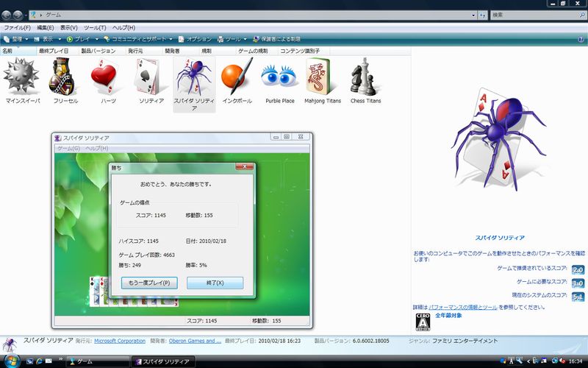Click もう一度プレイ(P) play again button
The image size is (588, 368).
point(149,283)
